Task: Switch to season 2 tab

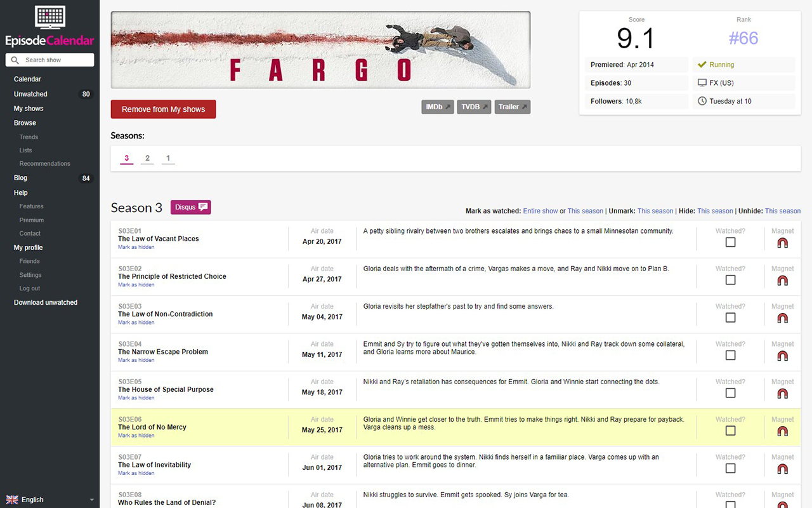Action: point(147,158)
